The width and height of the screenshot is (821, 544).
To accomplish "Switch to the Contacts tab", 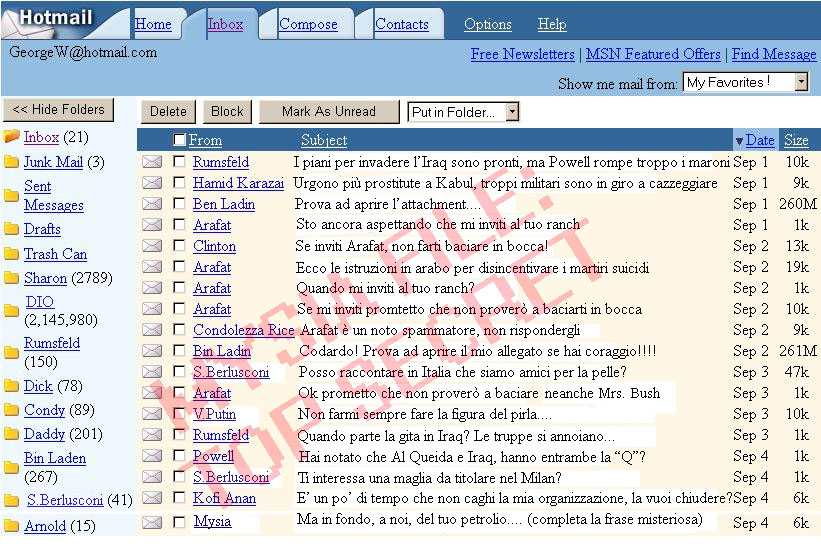I will point(402,24).
